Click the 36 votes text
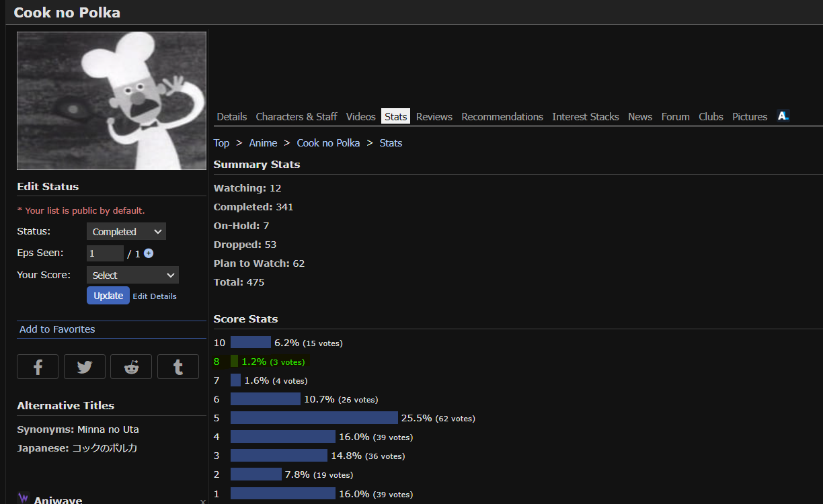This screenshot has height=504, width=823. (x=385, y=456)
